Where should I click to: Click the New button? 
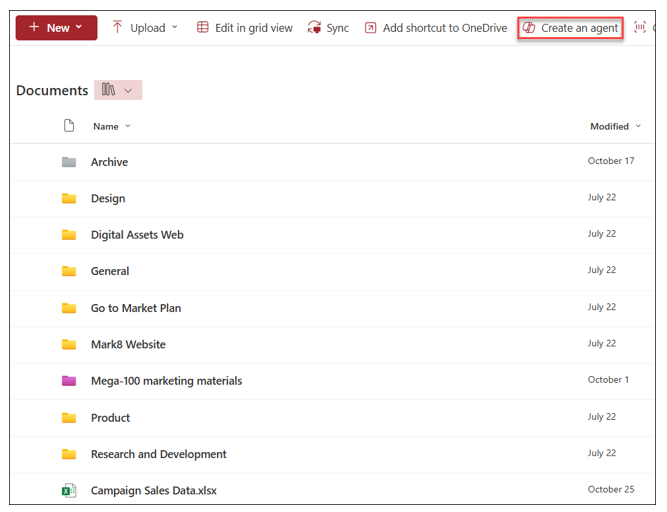click(56, 28)
